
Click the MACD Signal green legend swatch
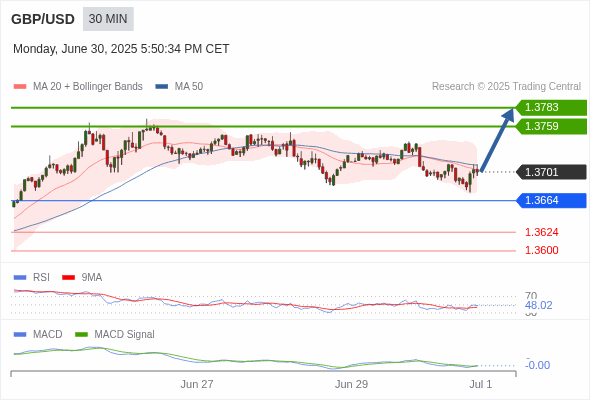coord(81,335)
